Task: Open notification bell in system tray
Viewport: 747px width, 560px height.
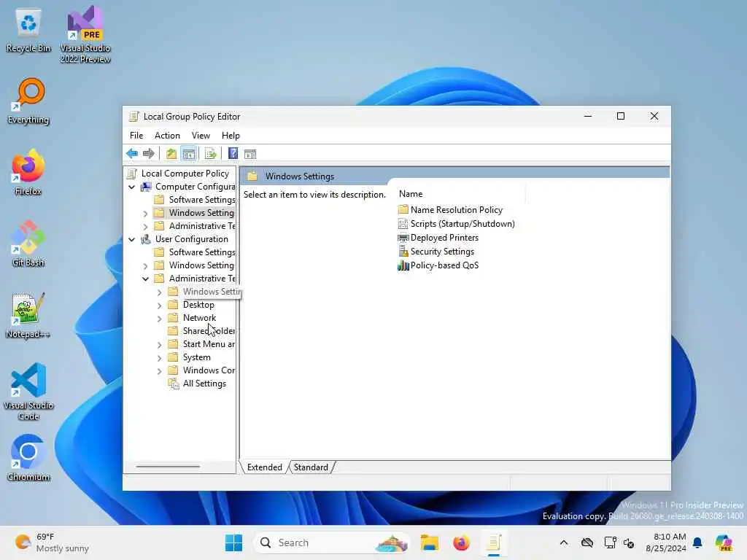Action: (x=697, y=542)
